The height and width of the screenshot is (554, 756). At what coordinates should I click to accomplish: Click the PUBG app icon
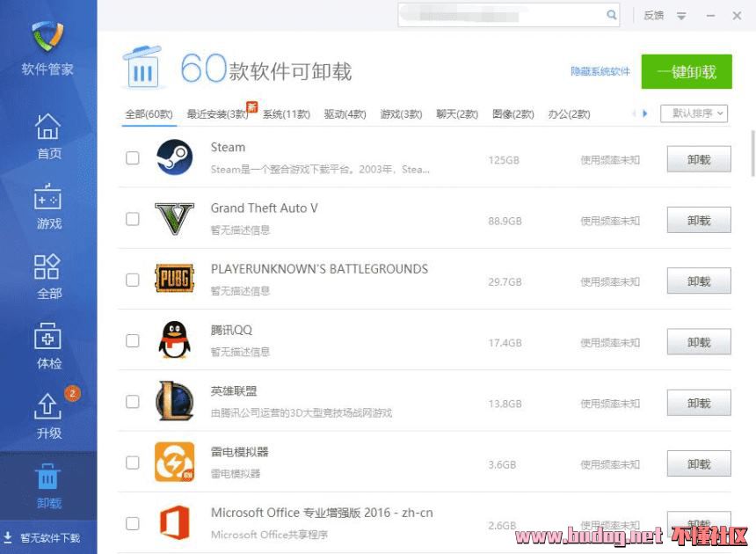pyautogui.click(x=175, y=279)
